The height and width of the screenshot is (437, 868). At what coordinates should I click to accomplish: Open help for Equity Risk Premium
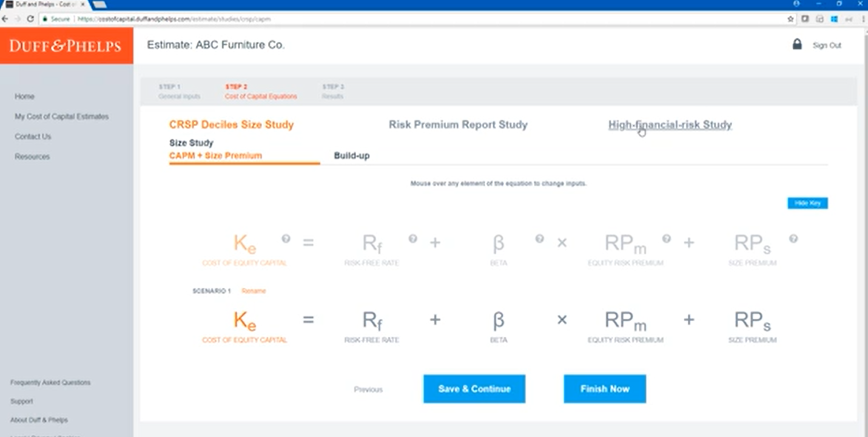pos(666,239)
